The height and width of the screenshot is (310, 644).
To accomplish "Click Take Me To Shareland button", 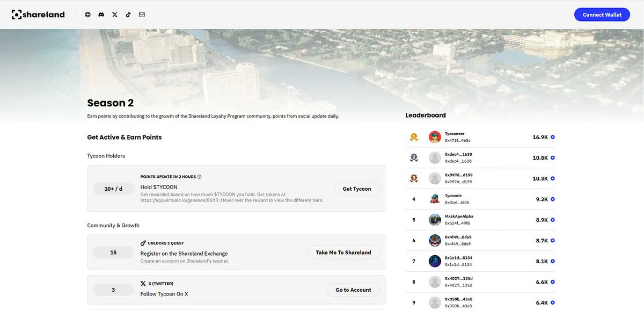I will click(343, 253).
